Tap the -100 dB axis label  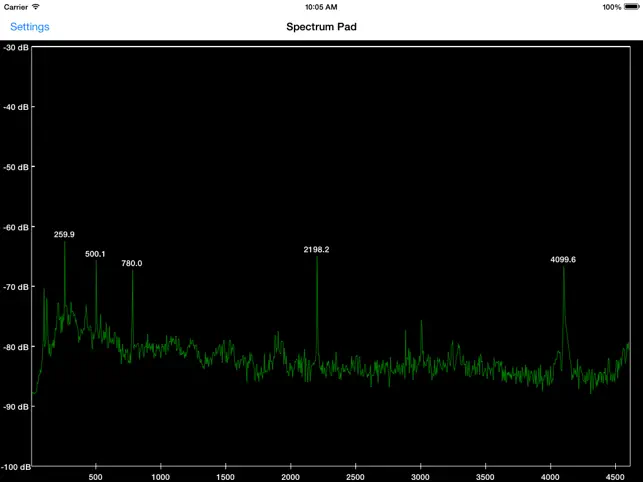coord(16,467)
